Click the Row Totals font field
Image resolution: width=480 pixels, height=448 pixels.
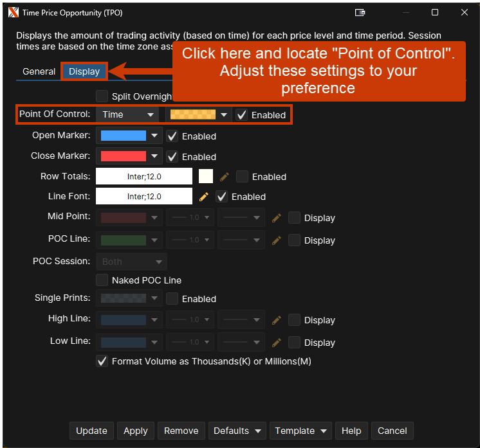144,177
